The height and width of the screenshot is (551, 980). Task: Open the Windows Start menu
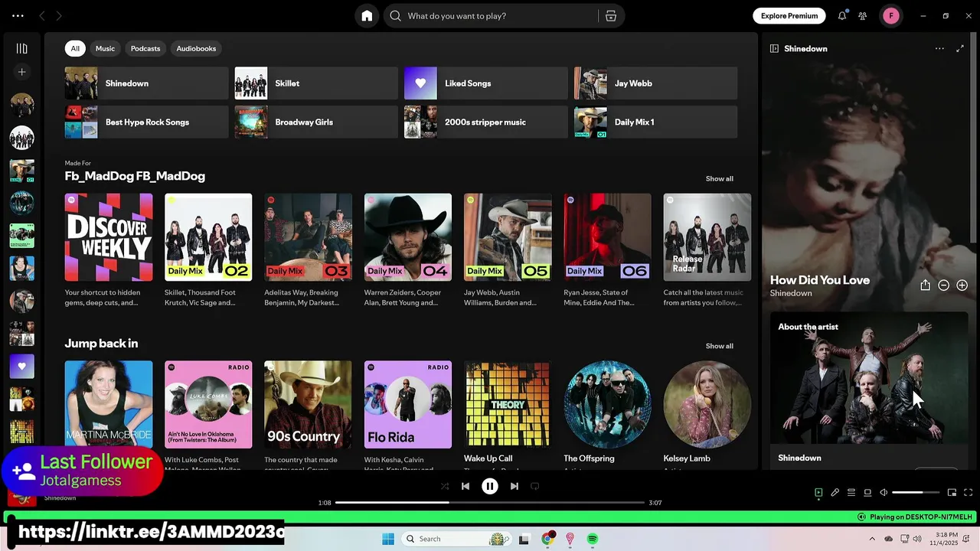point(388,539)
